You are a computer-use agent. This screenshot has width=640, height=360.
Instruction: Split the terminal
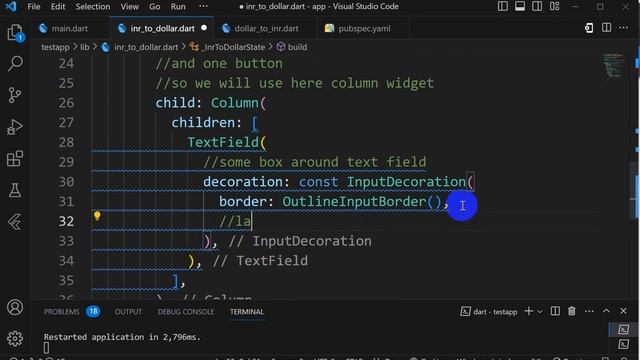(555, 311)
